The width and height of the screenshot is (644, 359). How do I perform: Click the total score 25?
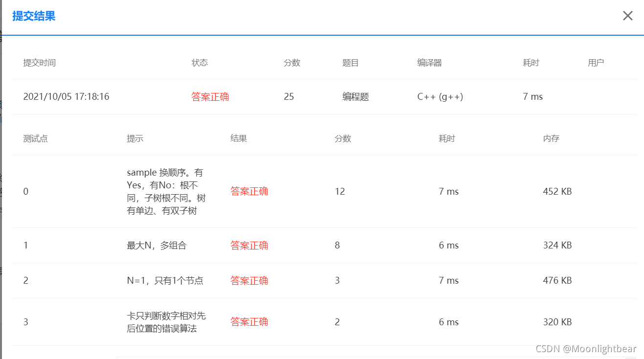point(289,97)
